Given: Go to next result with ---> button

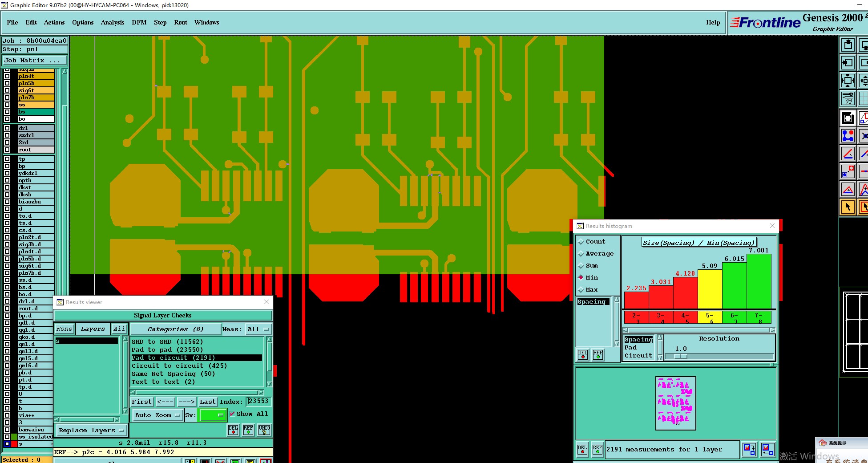Looking at the screenshot, I should [186, 402].
